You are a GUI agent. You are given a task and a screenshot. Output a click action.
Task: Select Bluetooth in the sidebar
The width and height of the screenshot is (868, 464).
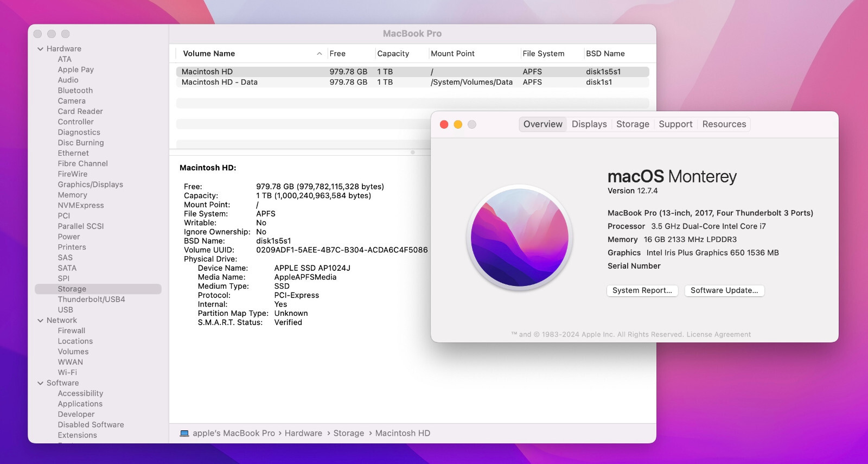(75, 91)
